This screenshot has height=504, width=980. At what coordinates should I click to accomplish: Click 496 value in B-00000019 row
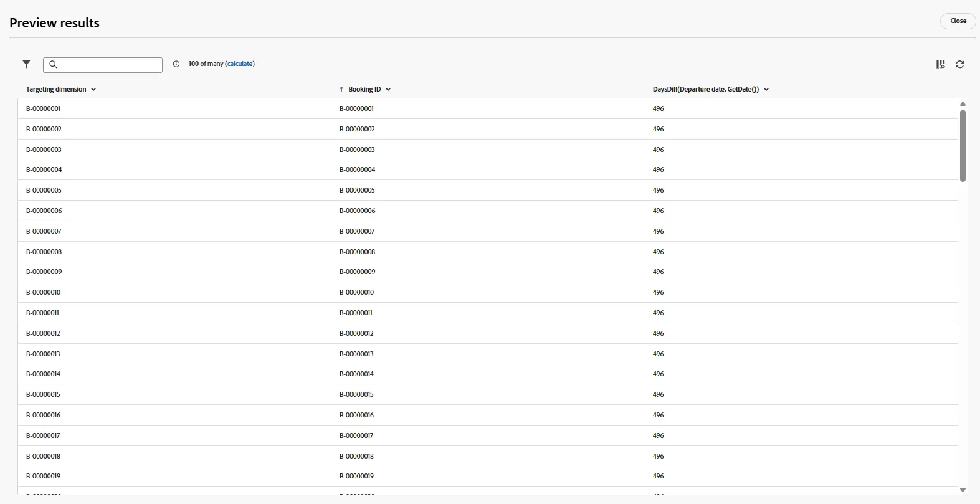(x=659, y=477)
